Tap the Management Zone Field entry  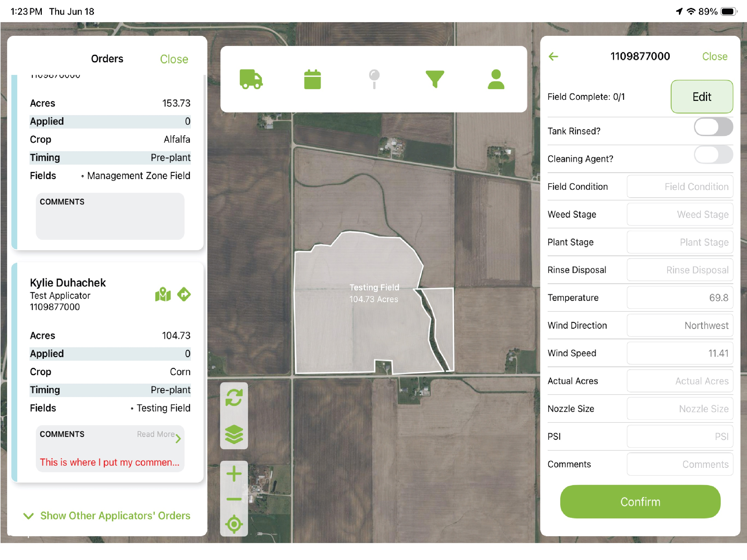(138, 176)
